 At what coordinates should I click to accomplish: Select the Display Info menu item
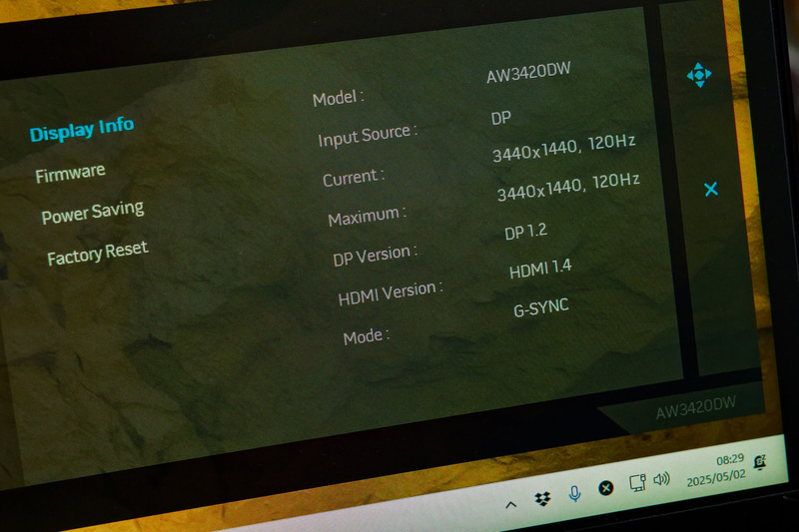(82, 130)
